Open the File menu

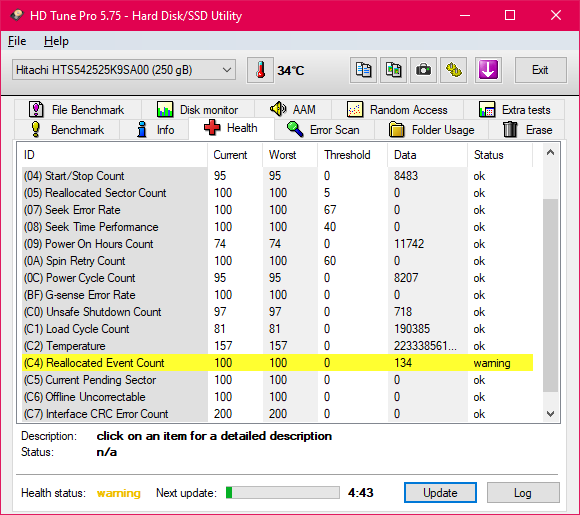pyautogui.click(x=17, y=41)
